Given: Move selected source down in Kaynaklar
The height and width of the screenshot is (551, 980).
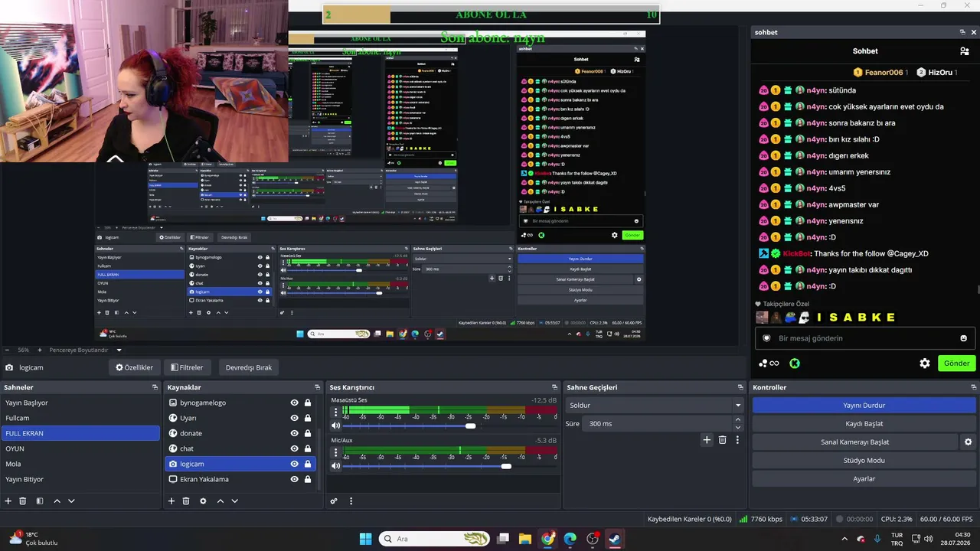Looking at the screenshot, I should tap(235, 501).
